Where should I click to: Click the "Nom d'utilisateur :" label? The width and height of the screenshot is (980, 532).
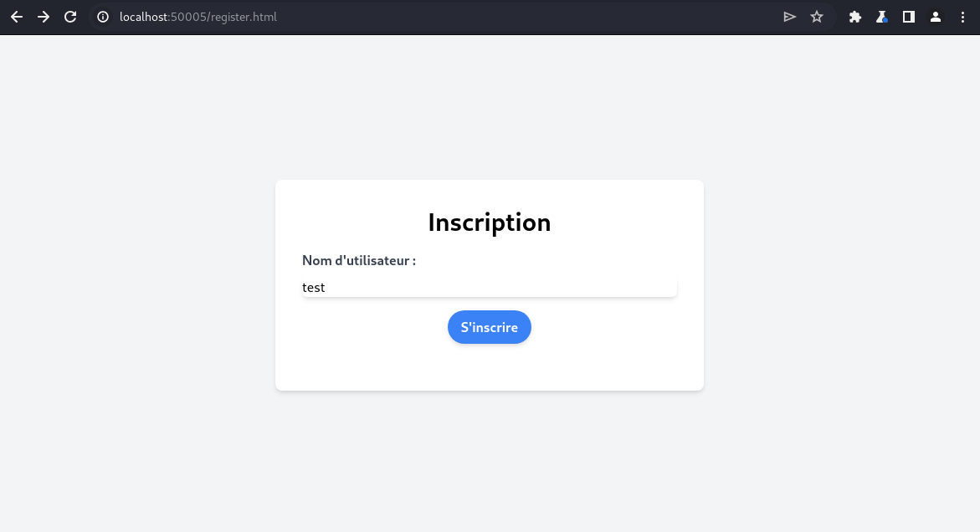[x=359, y=261]
